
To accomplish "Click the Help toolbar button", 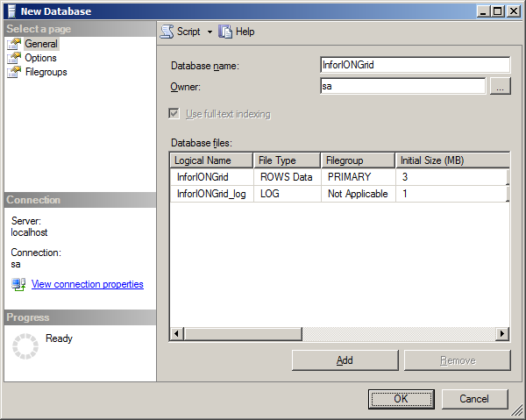I will [x=237, y=32].
